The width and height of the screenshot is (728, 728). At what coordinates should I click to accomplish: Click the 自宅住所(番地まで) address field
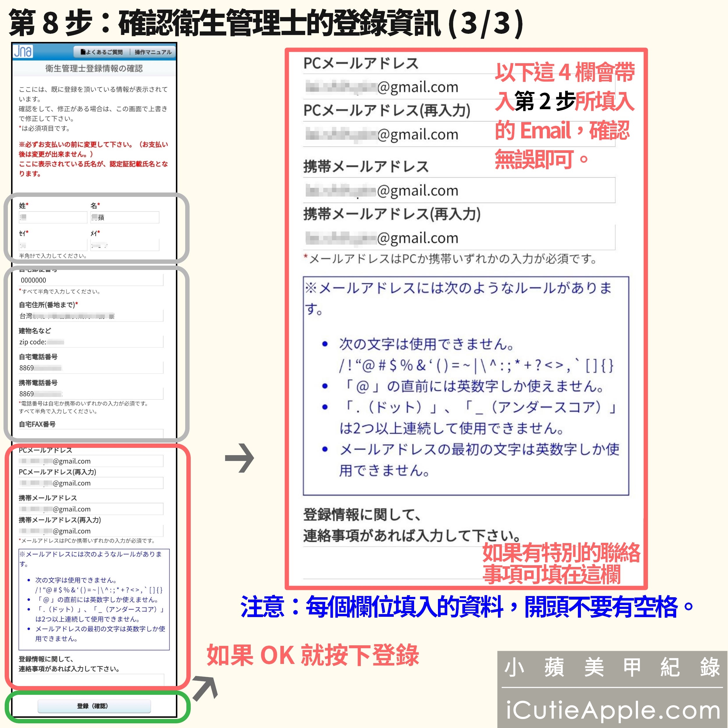point(91,316)
